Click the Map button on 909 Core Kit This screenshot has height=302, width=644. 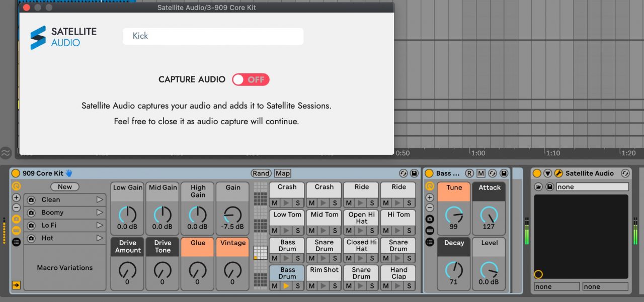click(283, 173)
